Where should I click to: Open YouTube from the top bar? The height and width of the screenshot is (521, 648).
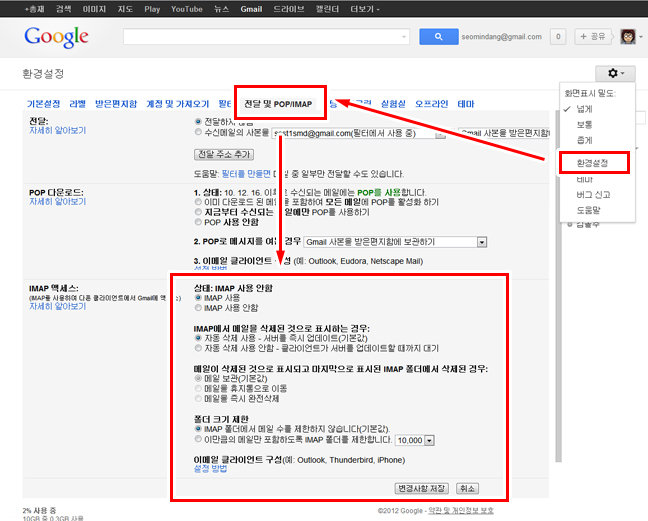(x=187, y=9)
